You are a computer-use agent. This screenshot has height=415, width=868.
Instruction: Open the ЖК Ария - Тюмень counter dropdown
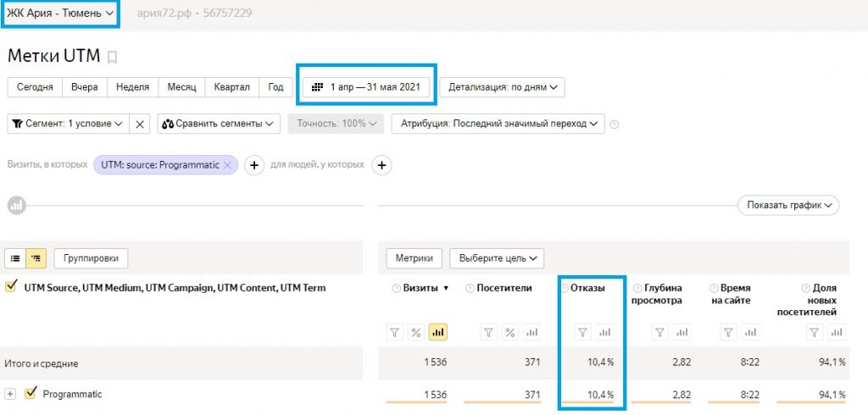(60, 14)
